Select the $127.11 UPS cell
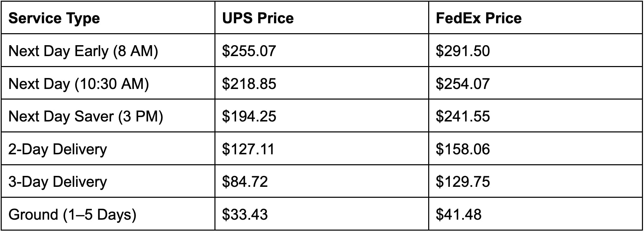Viewport: 644px width, 232px height. (322, 149)
